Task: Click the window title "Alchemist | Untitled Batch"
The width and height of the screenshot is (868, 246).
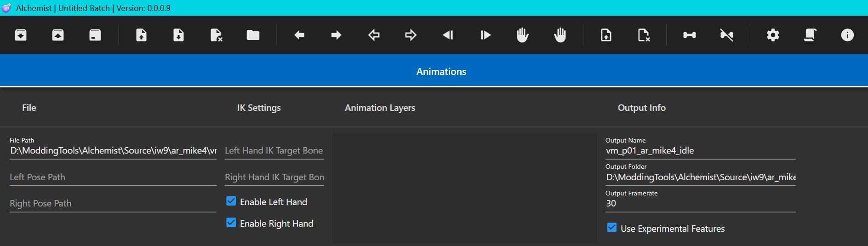Action: [x=63, y=8]
